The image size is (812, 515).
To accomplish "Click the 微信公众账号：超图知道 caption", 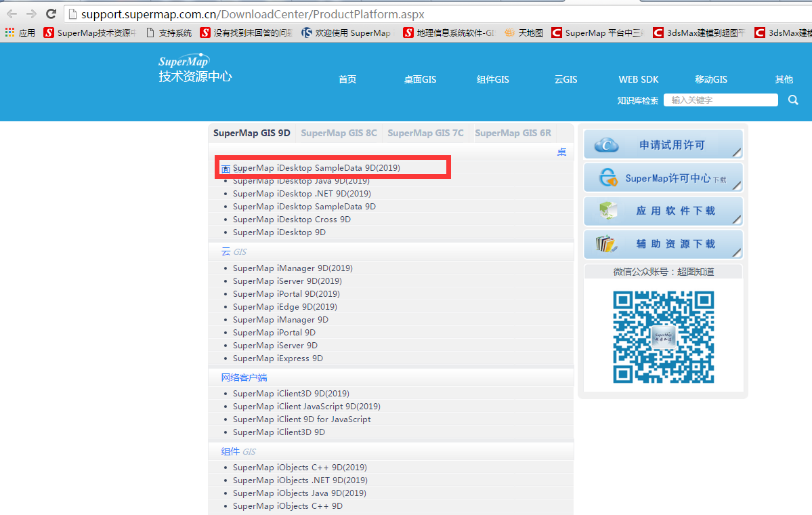I will tap(664, 272).
